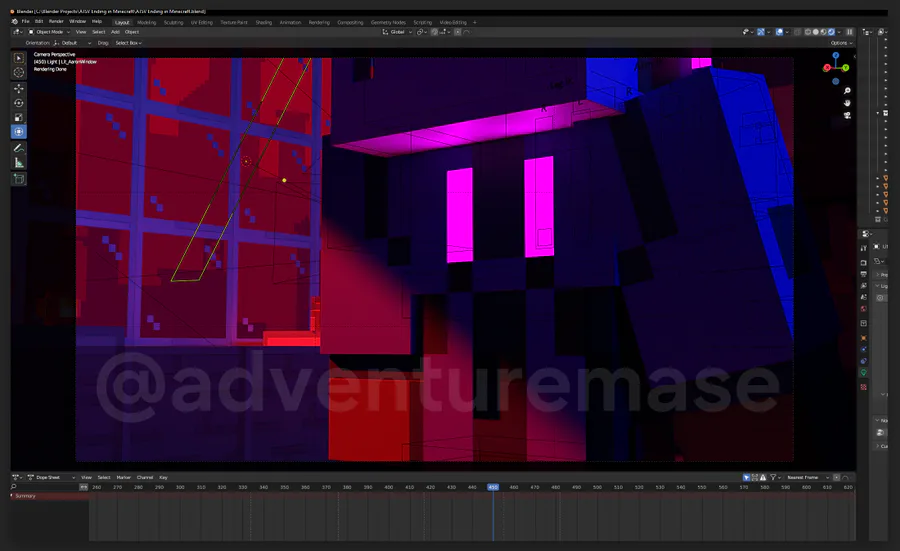Open dope sheet Key menu
Viewport: 900px width, 551px height.
pyautogui.click(x=164, y=478)
